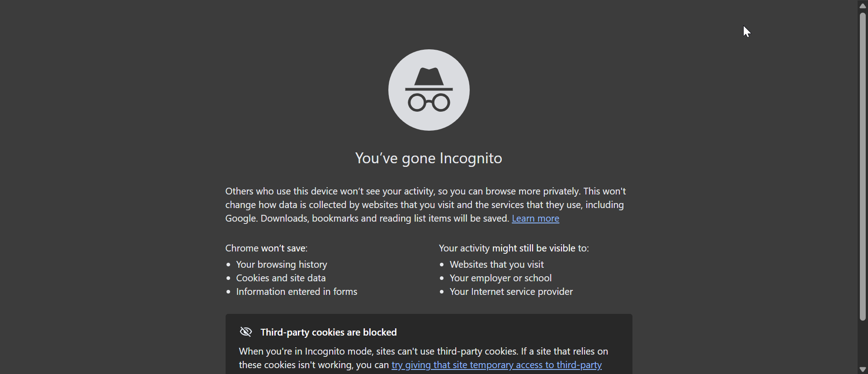Image resolution: width=868 pixels, height=374 pixels.
Task: Click the "You've gone Incognito" heading
Action: point(429,159)
